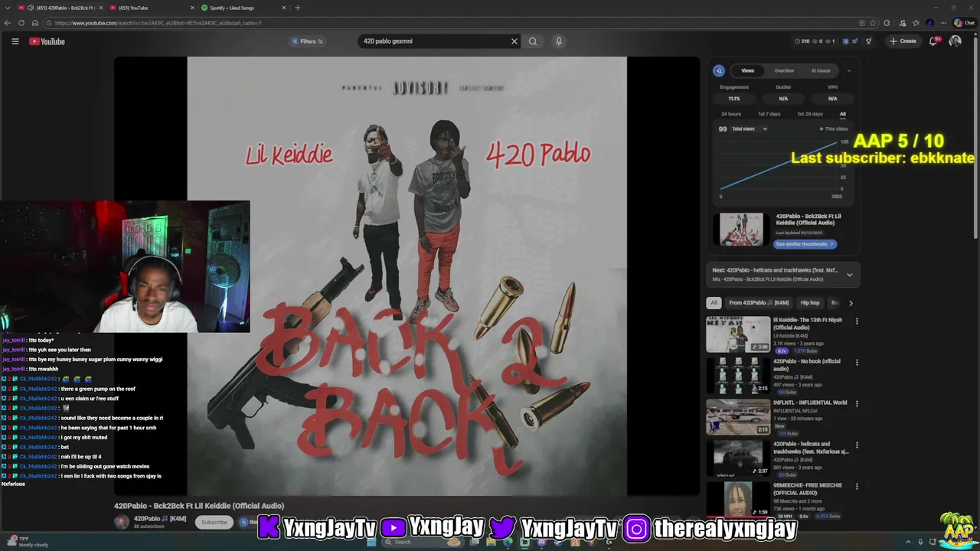The width and height of the screenshot is (980, 551).
Task: Click the magnifying glass search button
Action: point(533,41)
